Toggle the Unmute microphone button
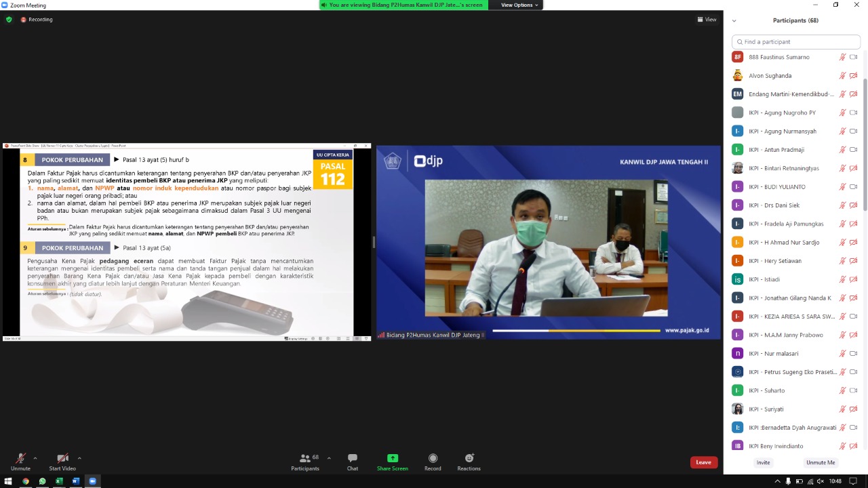 click(20, 462)
